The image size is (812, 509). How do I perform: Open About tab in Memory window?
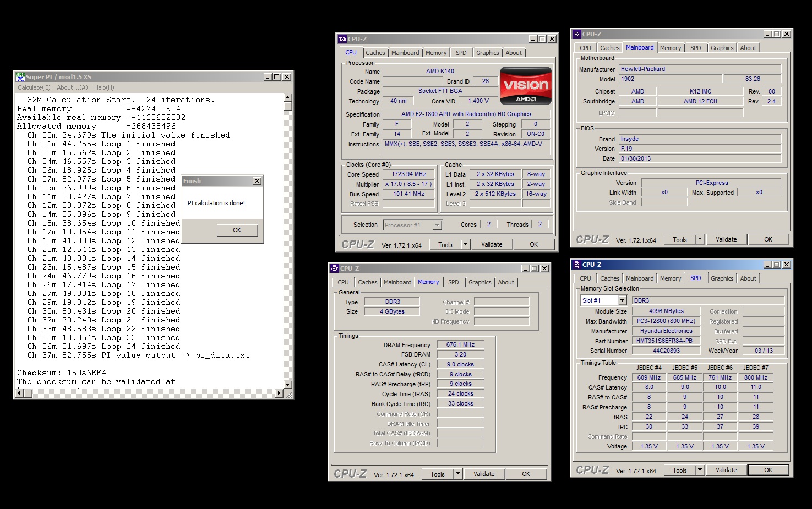(x=506, y=282)
